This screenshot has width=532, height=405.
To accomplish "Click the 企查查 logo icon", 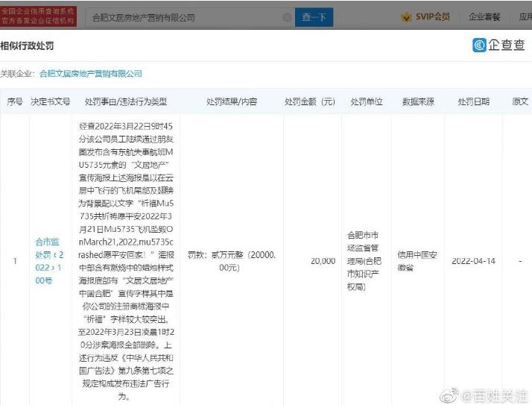I will [479, 45].
